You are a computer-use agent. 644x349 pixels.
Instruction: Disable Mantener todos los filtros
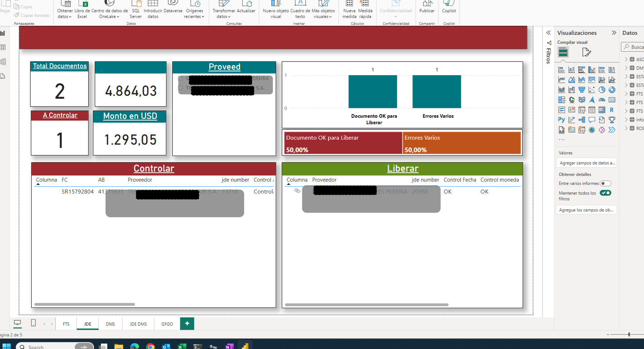click(x=606, y=193)
